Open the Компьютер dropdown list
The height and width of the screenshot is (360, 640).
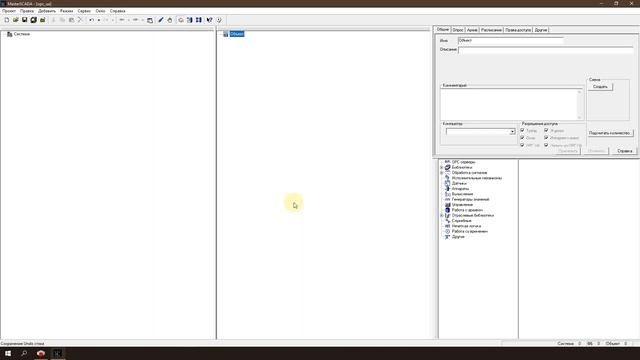click(x=512, y=131)
